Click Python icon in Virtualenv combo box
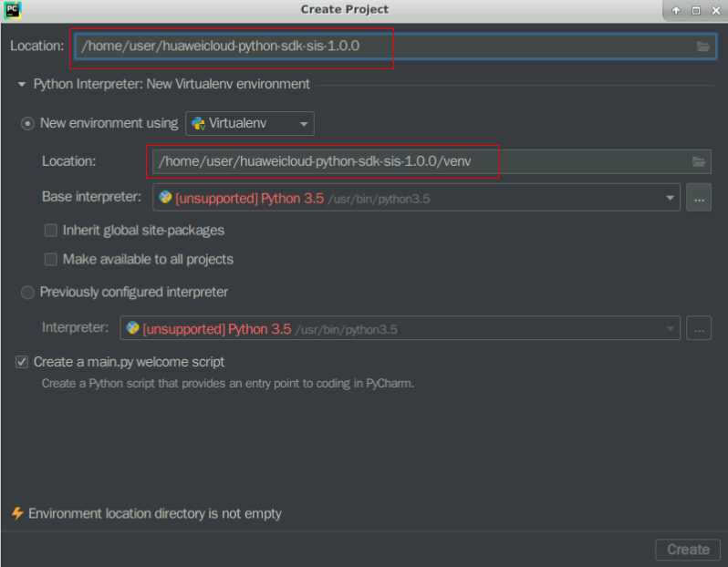 [198, 123]
